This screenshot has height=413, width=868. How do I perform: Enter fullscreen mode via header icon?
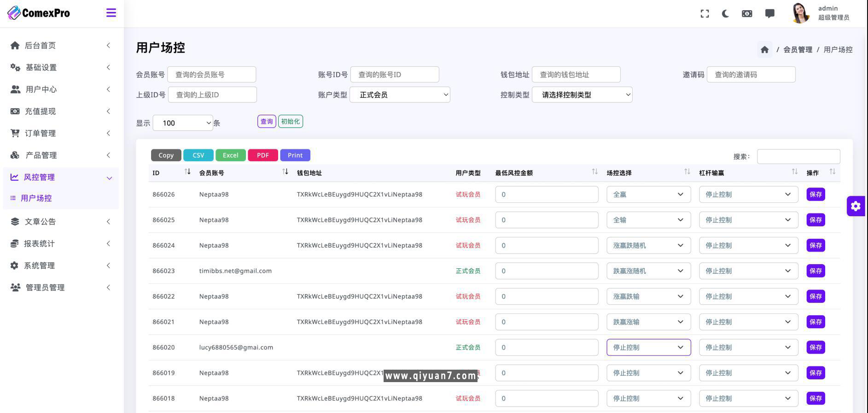(x=705, y=14)
